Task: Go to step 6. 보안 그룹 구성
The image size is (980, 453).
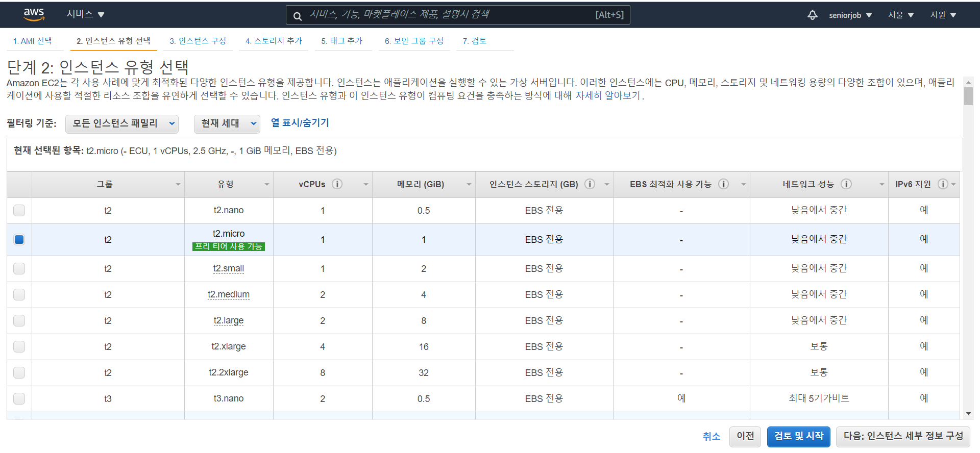Action: click(x=414, y=41)
